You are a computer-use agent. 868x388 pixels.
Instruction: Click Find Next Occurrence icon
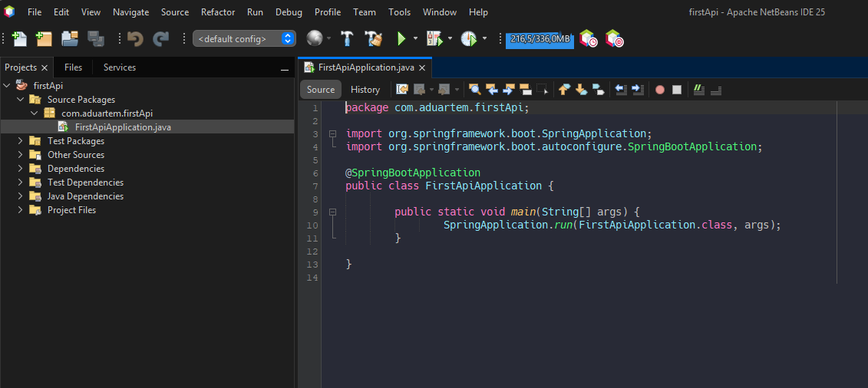point(509,90)
